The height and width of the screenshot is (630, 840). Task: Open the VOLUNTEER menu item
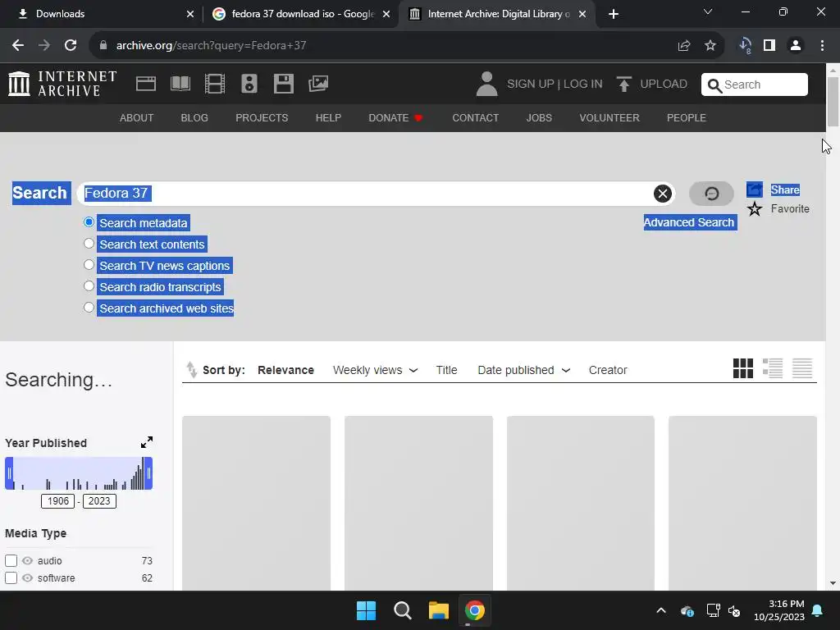click(x=609, y=118)
